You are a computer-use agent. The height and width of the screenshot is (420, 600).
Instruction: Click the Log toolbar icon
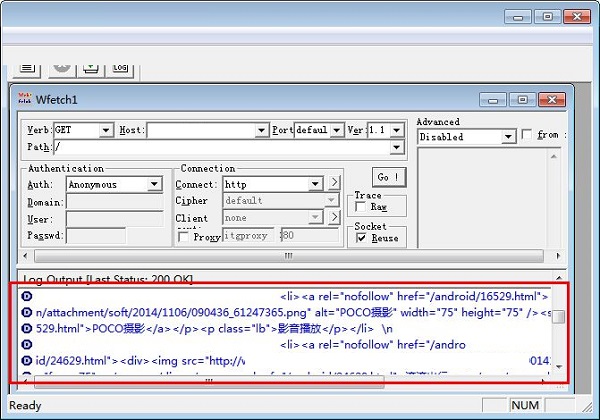coord(119,67)
